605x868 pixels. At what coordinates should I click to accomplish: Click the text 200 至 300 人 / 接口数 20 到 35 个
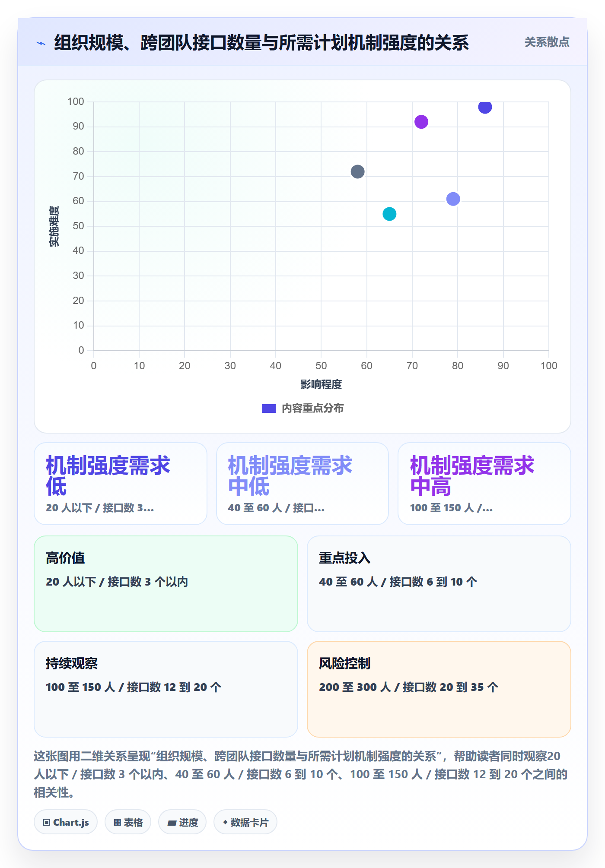click(408, 687)
